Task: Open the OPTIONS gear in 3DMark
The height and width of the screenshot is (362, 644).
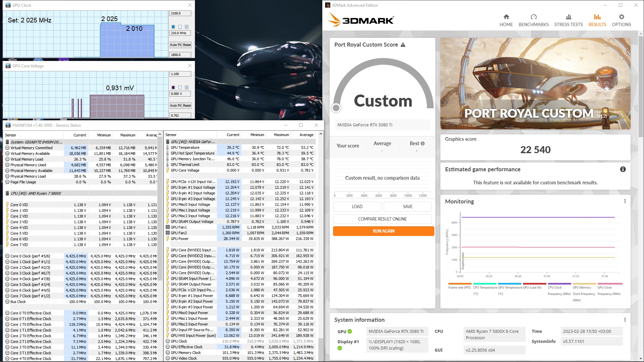Action: click(x=621, y=17)
